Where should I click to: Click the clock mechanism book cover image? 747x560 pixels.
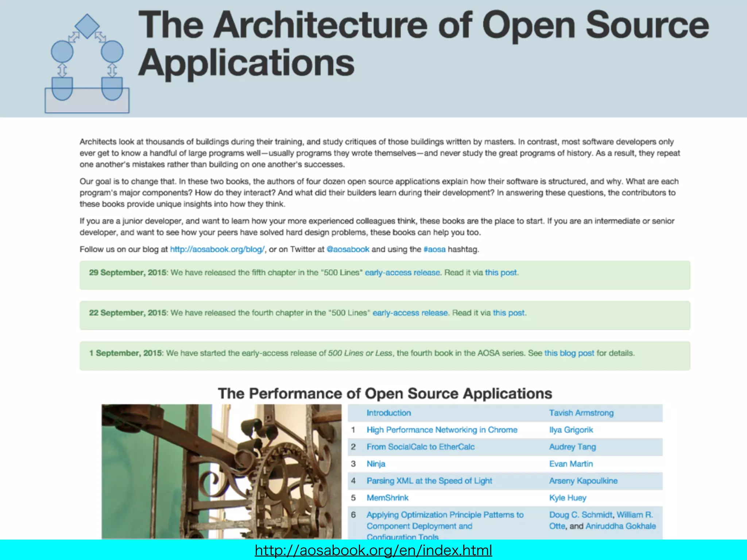(221, 471)
